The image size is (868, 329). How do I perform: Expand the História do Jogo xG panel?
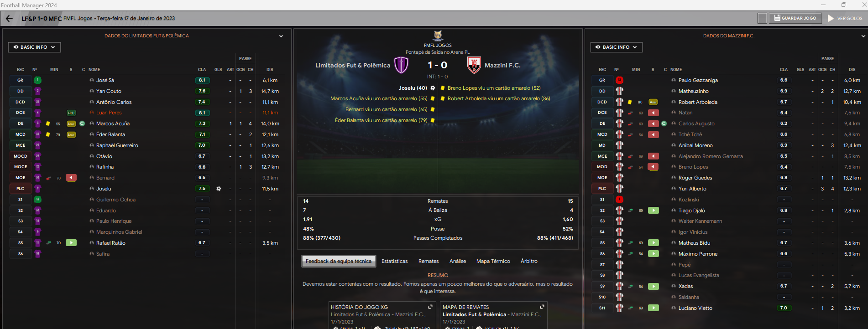point(430,307)
